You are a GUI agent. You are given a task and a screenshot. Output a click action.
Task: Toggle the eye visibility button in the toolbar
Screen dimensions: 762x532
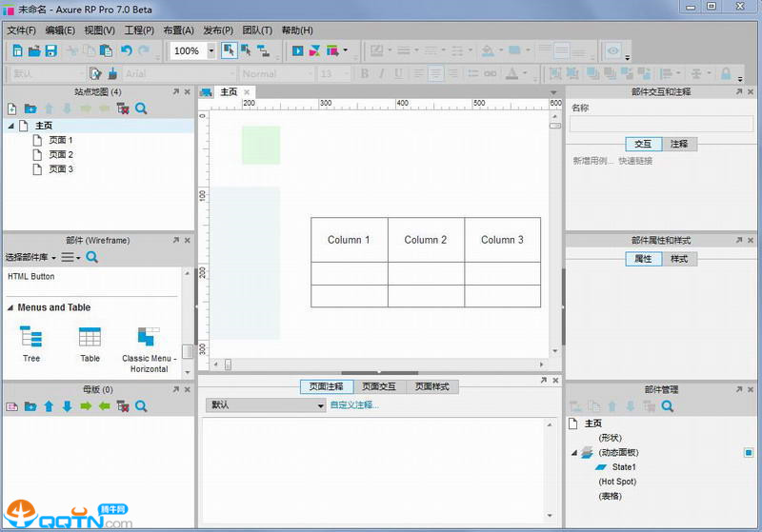pyautogui.click(x=613, y=50)
